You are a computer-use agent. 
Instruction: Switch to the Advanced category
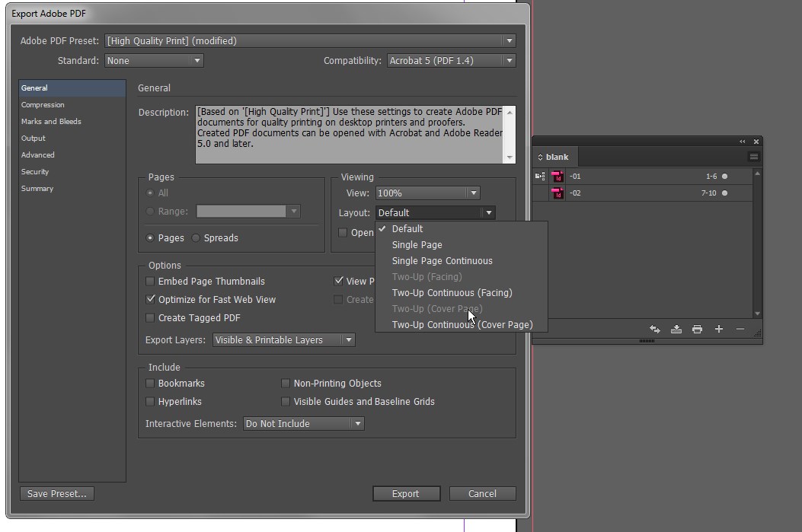72,155
